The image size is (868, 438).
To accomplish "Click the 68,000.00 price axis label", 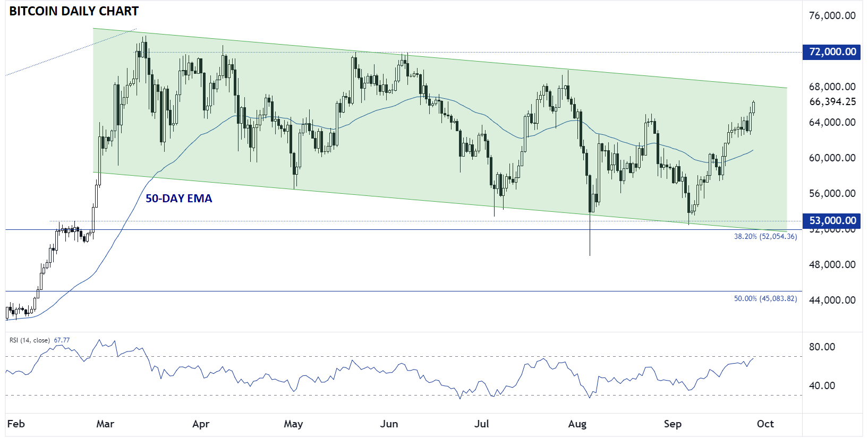I will [x=832, y=87].
